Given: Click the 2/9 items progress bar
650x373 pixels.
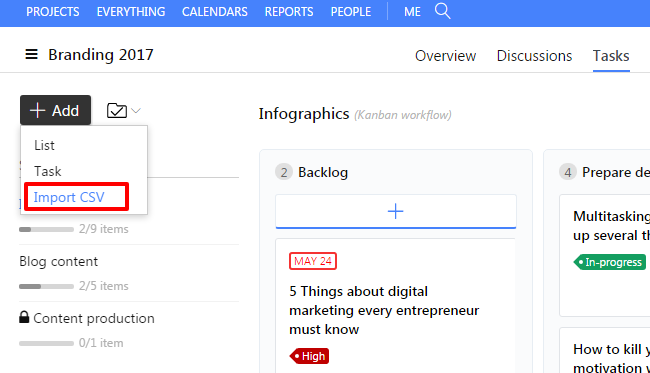Looking at the screenshot, I should pos(46,229).
